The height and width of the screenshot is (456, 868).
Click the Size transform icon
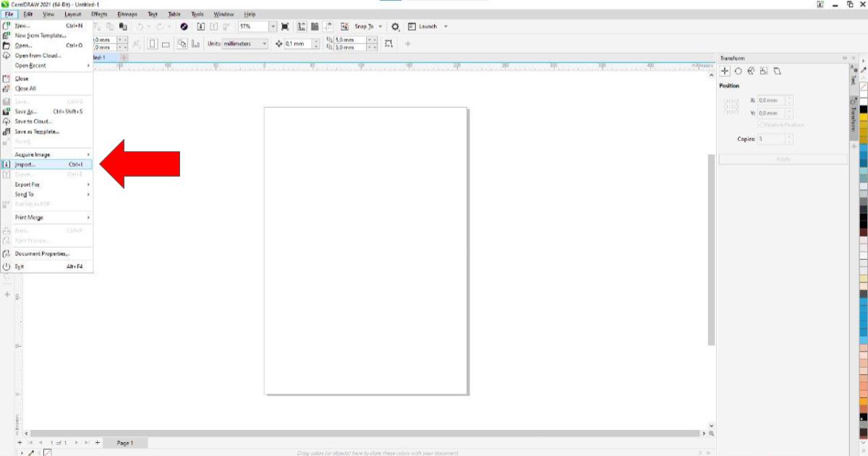click(x=764, y=71)
